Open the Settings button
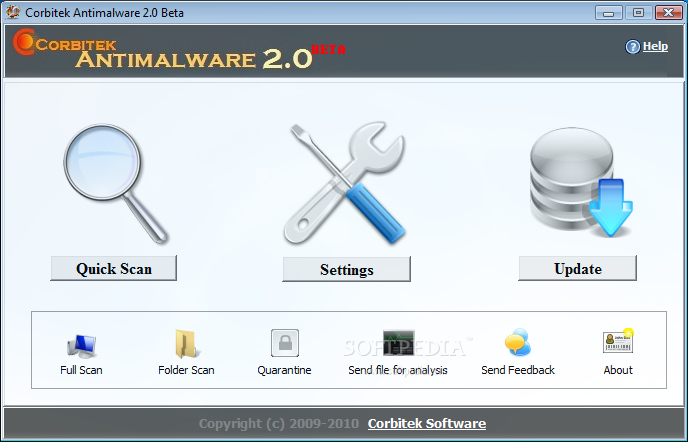 coord(347,270)
